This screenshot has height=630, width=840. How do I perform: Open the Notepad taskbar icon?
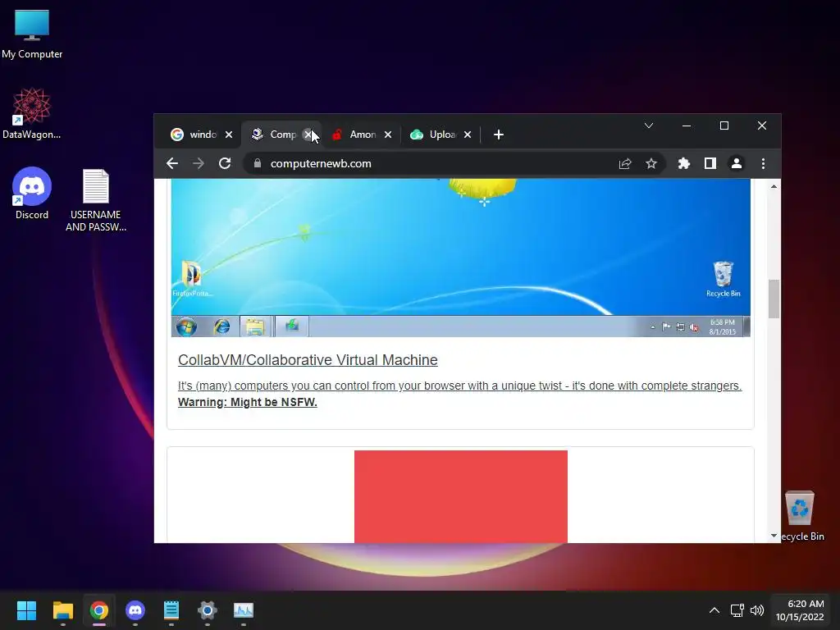coord(171,610)
